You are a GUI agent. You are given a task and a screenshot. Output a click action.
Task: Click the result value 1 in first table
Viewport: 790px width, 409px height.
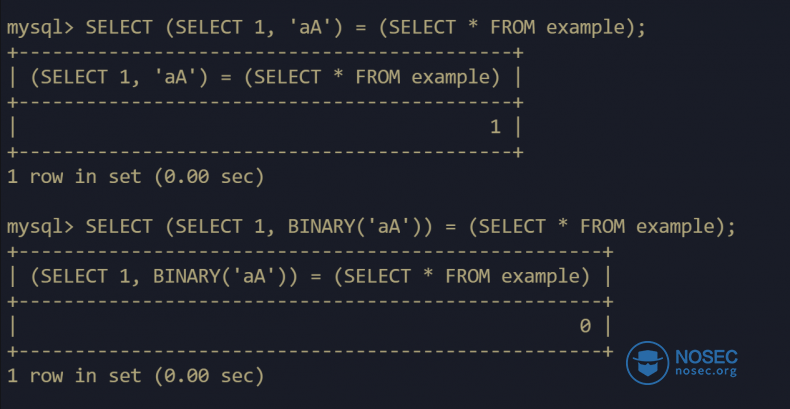494,127
